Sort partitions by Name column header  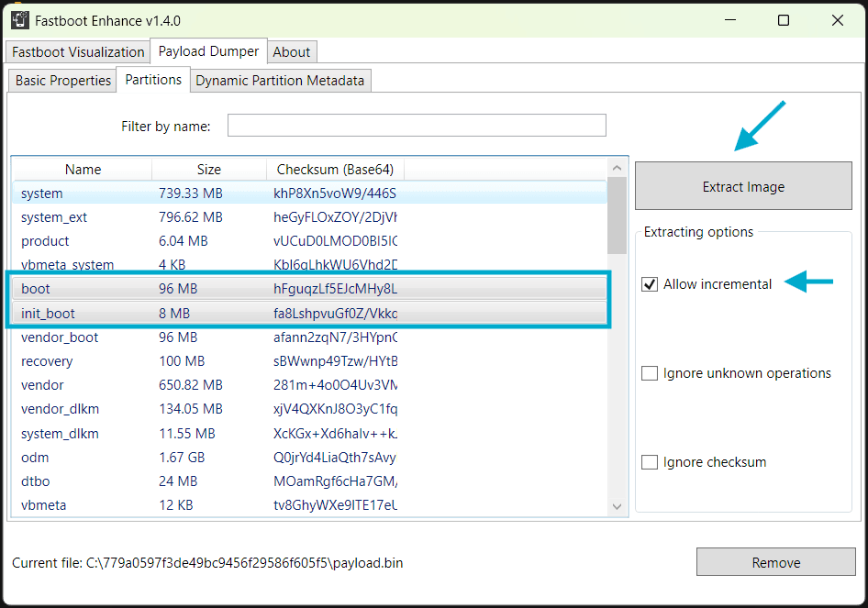coord(83,170)
